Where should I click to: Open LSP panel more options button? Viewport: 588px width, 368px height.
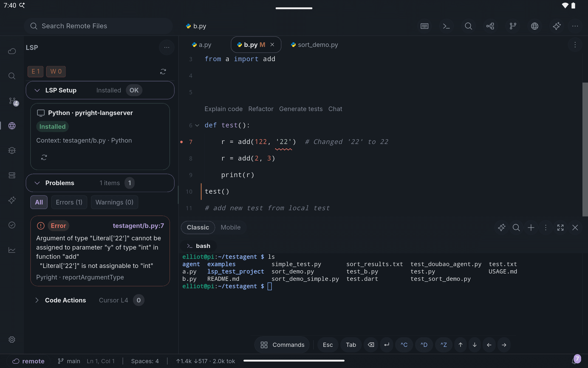click(x=167, y=47)
